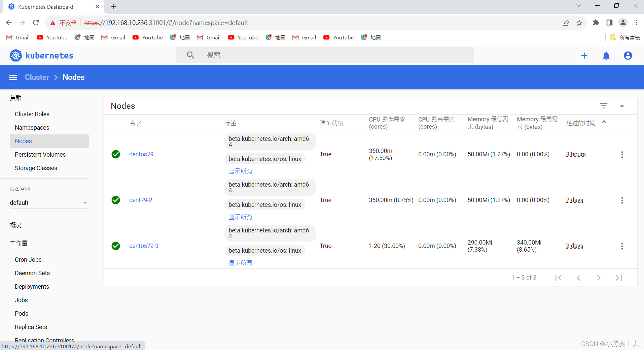Viewport: 644px width, 350px height.
Task: Select Persistent Volumes in the sidebar
Action: pyautogui.click(x=40, y=154)
